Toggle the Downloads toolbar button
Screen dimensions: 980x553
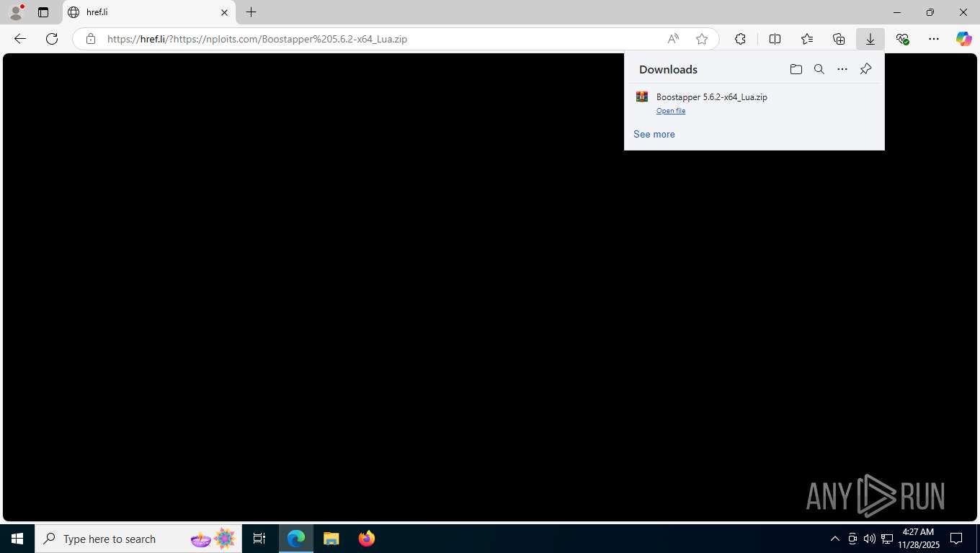tap(870, 39)
